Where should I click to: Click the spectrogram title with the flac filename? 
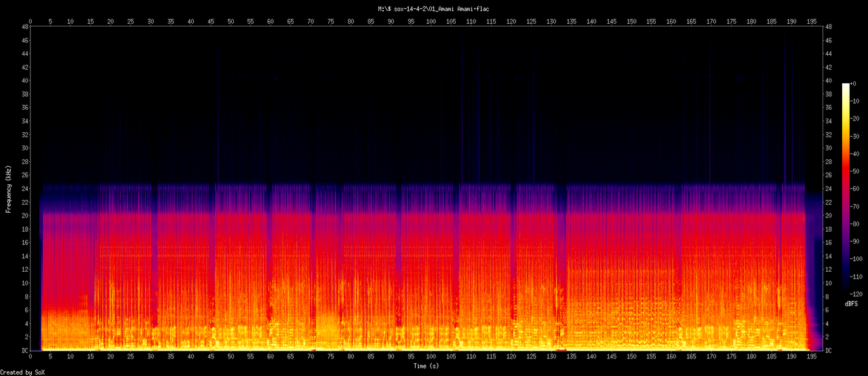(434, 8)
